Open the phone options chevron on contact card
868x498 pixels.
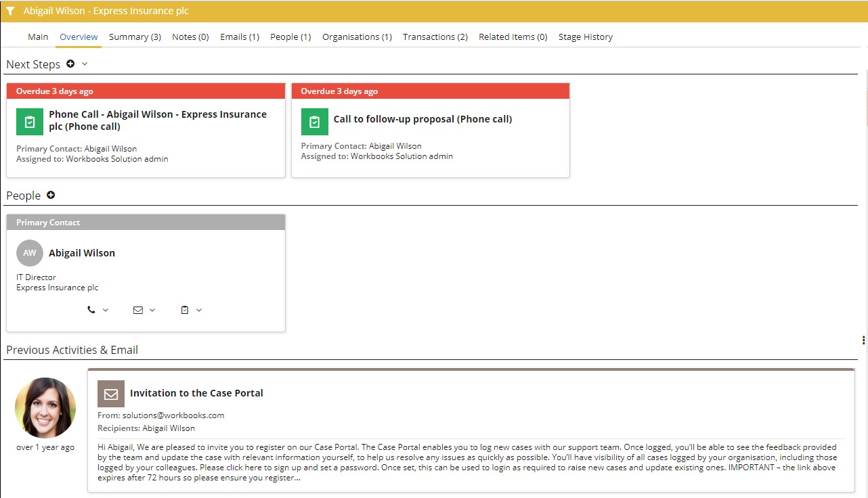[106, 310]
